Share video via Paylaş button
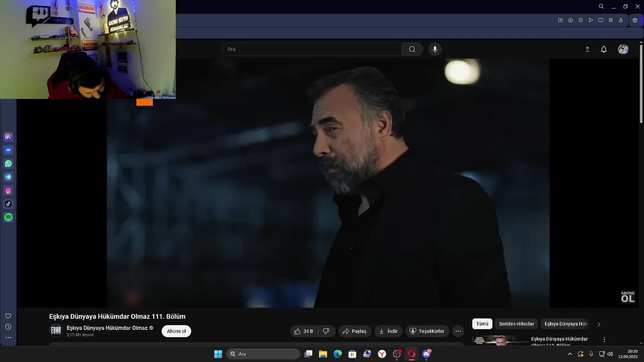Viewport: 644px width, 362px height. tap(355, 331)
